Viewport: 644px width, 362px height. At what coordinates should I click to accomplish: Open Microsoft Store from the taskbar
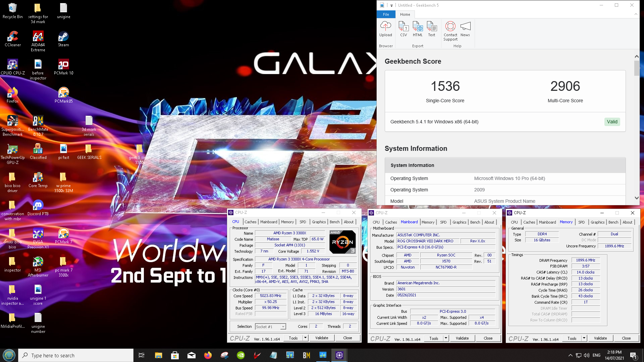tap(175, 355)
